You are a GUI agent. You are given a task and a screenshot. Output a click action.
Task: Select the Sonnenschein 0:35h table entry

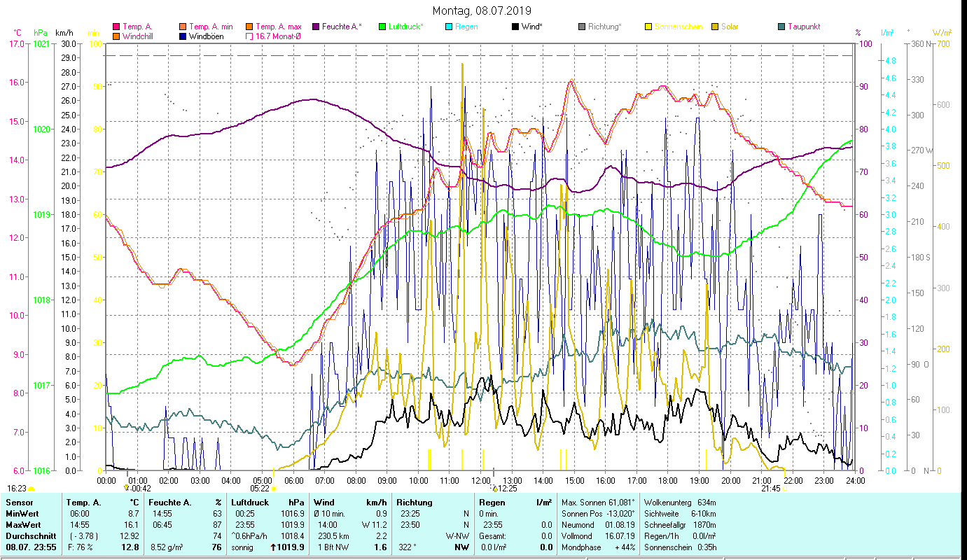click(680, 547)
